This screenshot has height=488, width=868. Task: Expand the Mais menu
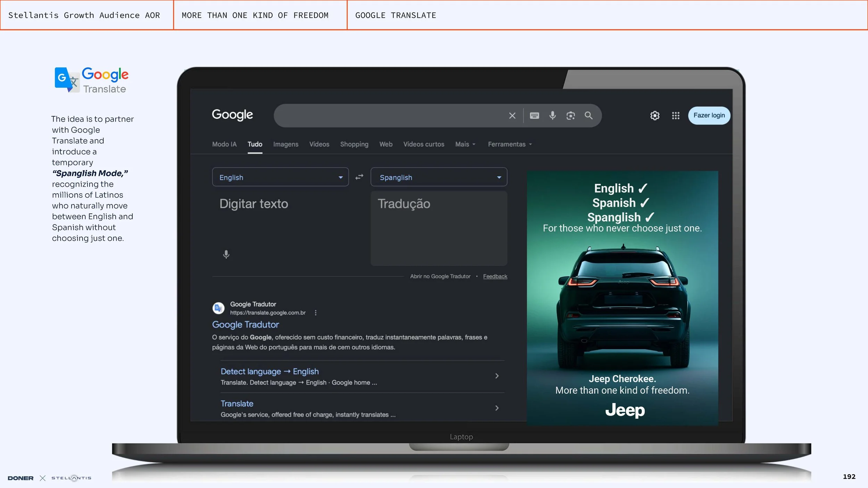tap(465, 144)
